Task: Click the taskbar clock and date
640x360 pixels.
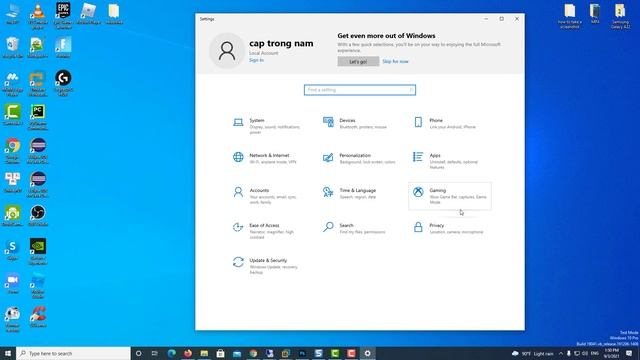Action: (x=611, y=353)
